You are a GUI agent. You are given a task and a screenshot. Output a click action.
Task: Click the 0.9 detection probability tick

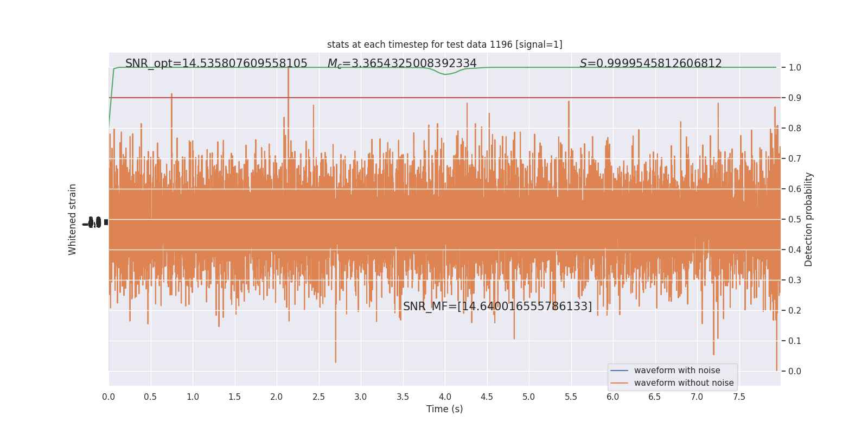click(x=795, y=98)
